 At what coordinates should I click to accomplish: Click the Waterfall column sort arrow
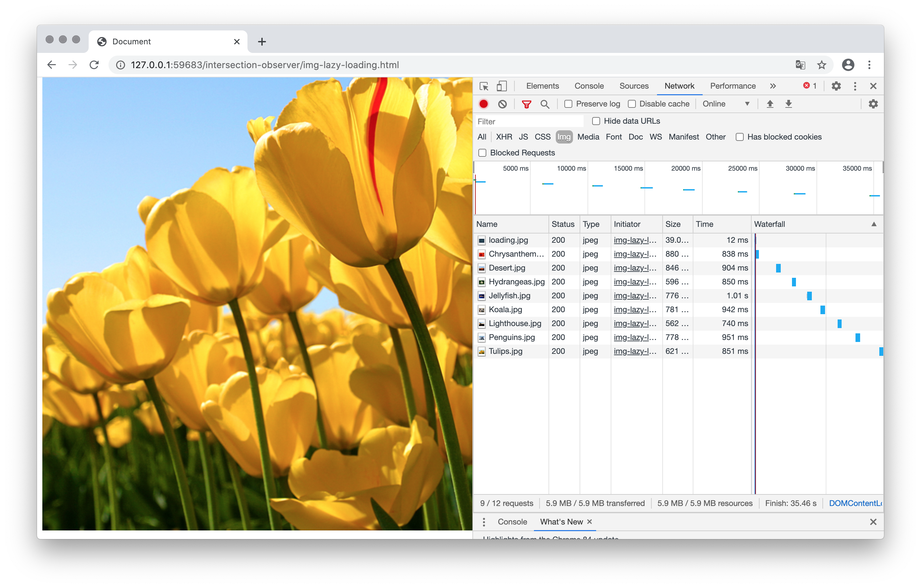point(874,225)
